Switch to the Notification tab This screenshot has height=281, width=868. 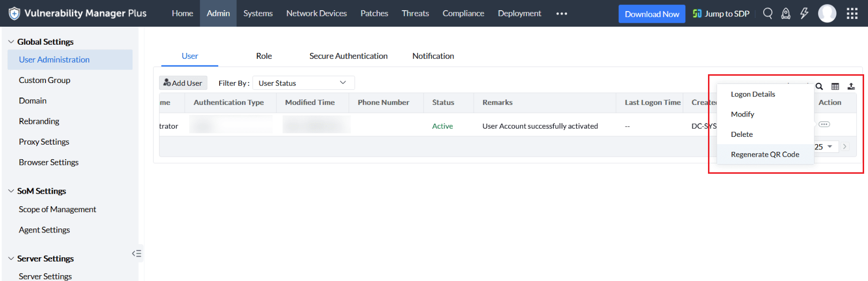pyautogui.click(x=433, y=56)
